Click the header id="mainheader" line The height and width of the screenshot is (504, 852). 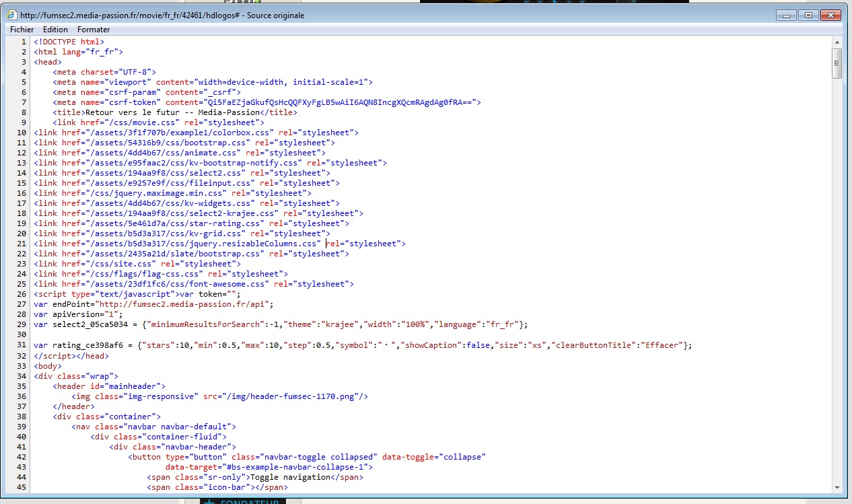click(x=109, y=386)
